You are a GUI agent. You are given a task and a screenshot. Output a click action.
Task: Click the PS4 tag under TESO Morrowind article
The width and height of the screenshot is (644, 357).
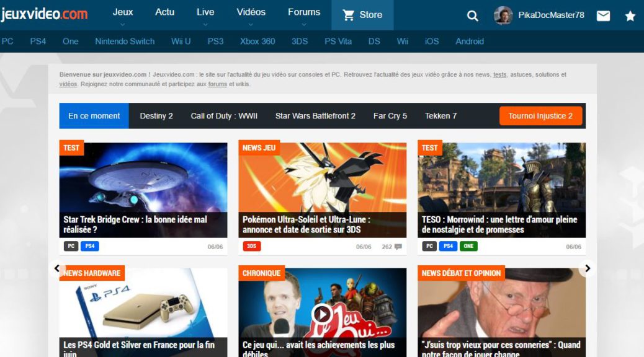[448, 246]
